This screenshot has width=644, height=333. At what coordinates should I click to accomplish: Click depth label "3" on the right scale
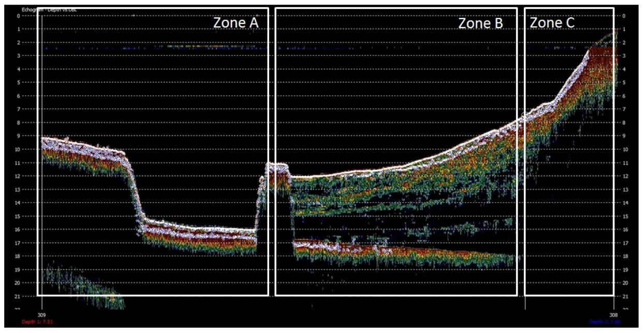tap(624, 56)
